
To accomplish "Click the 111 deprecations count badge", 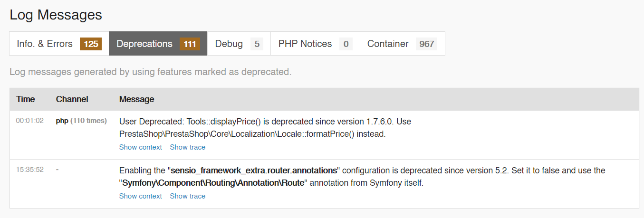I will tap(190, 44).
